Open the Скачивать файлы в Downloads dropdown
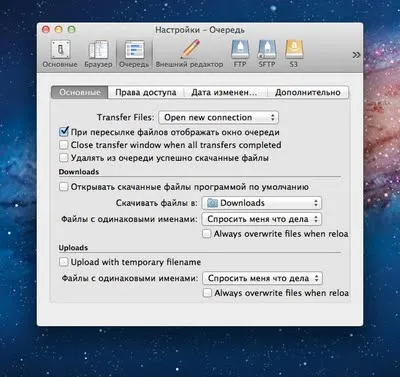 262,203
